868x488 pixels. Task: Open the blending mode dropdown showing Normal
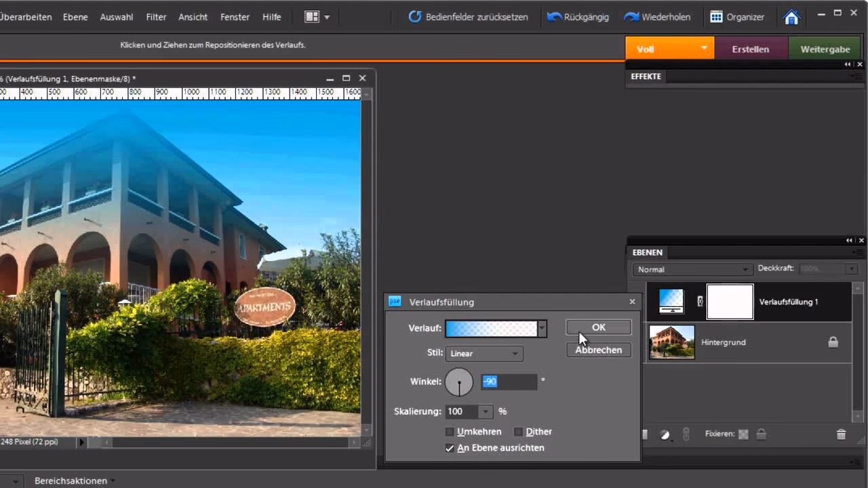point(690,269)
